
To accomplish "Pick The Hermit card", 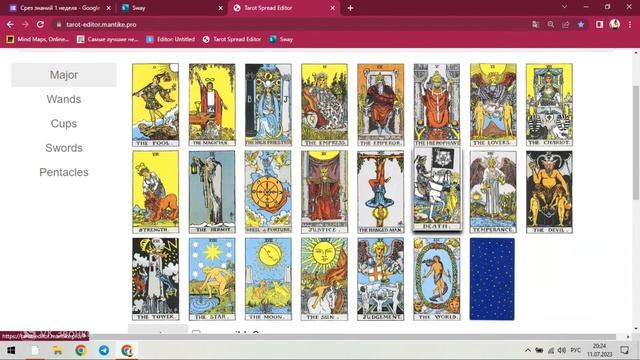I will pos(212,192).
